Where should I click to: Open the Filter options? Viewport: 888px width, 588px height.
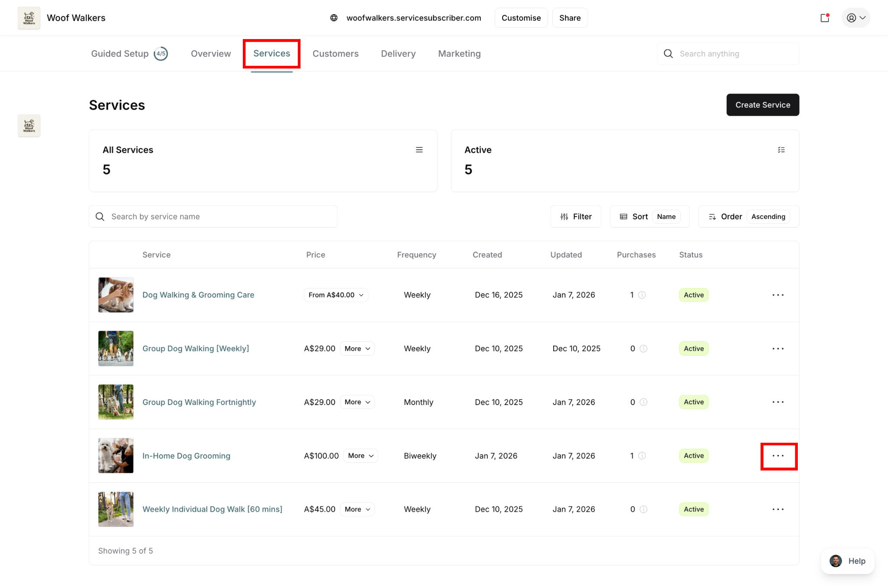pos(576,216)
